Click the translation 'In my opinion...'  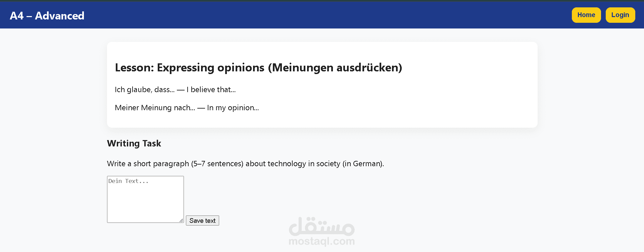[x=233, y=108]
